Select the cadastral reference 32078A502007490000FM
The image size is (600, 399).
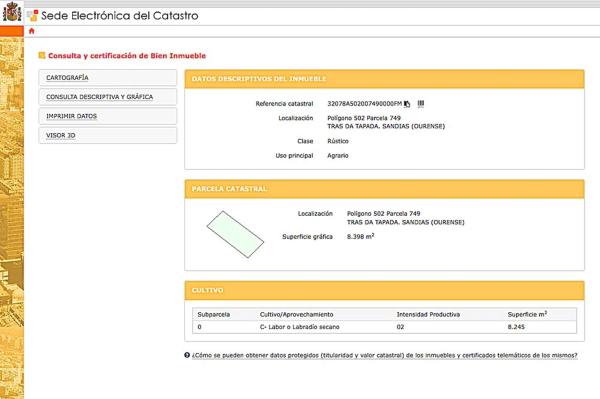tap(365, 104)
